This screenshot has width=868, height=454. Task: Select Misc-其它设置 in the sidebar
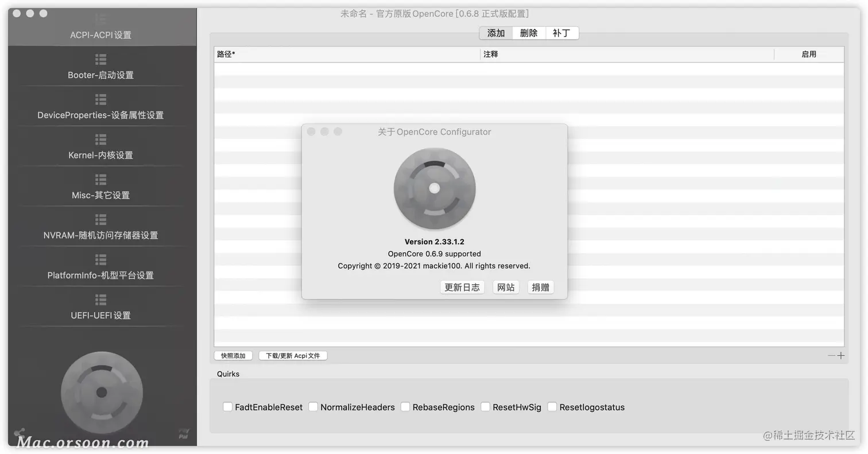pos(101,195)
